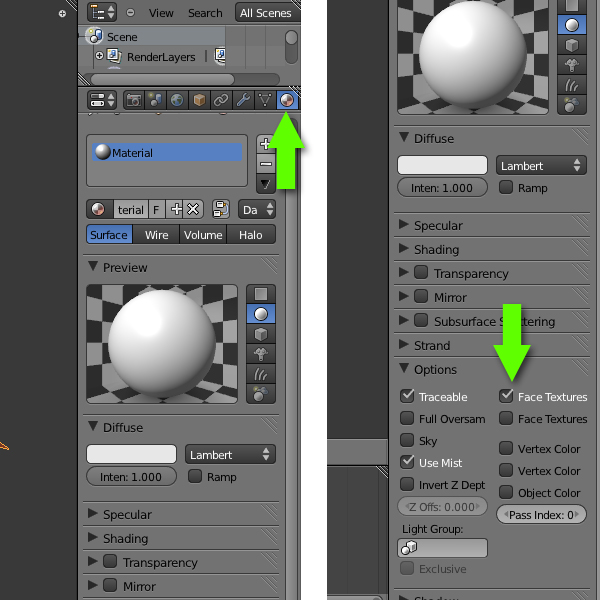The image size is (600, 600).
Task: Select the Surface material type
Action: (x=110, y=235)
